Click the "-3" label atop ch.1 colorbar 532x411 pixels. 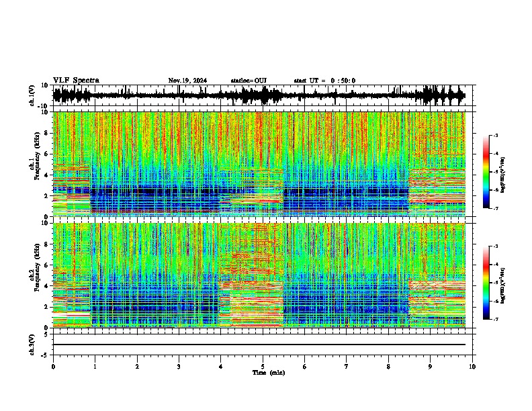[496, 135]
